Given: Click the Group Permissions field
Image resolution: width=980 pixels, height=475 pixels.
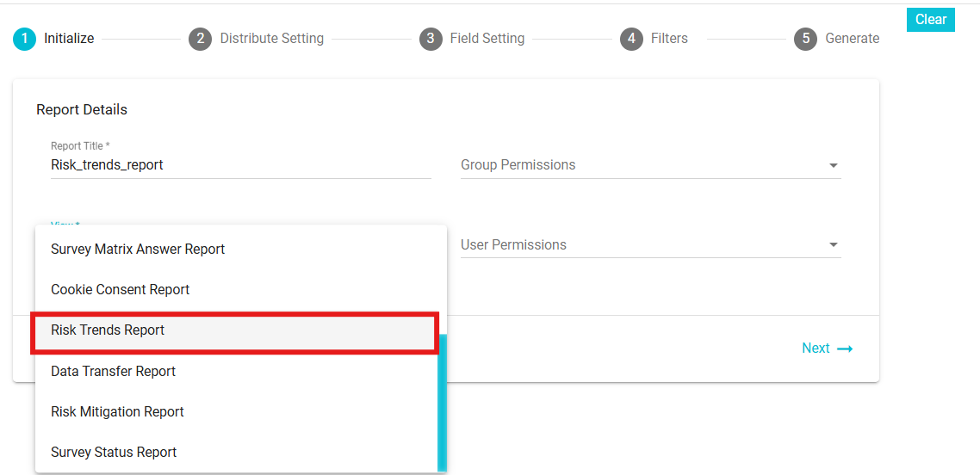Looking at the screenshot, I should (x=651, y=165).
